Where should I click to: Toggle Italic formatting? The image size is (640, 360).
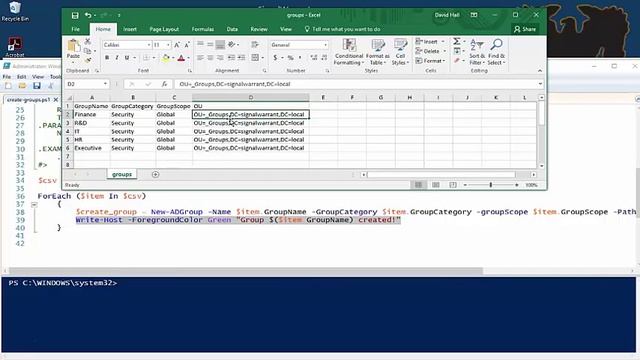(x=117, y=58)
